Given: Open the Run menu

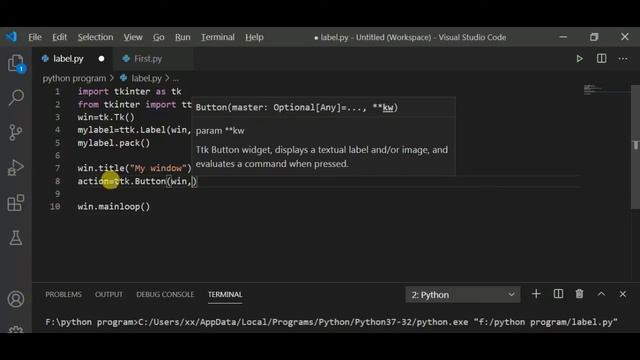Looking at the screenshot, I should pyautogui.click(x=182, y=37).
